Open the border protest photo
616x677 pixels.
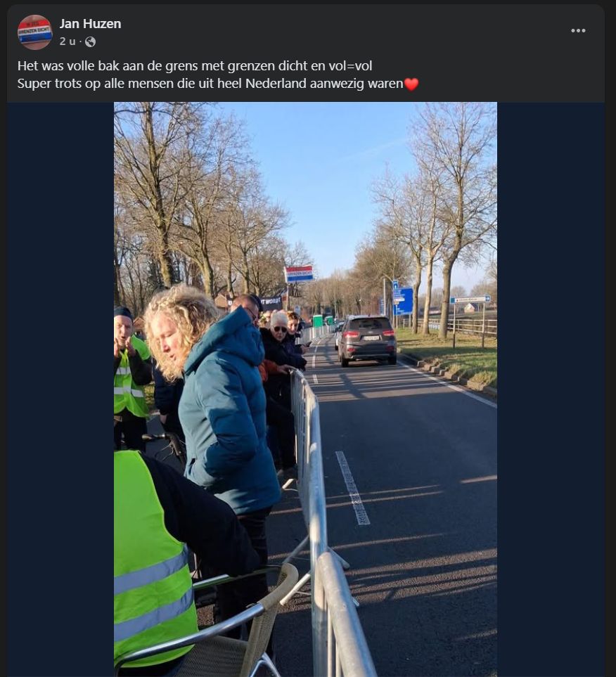coord(305,389)
